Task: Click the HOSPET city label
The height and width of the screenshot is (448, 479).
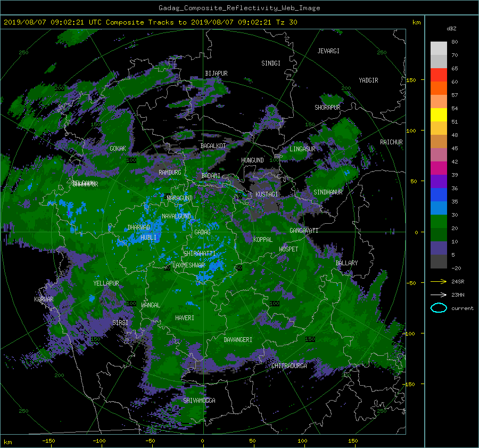Action: tap(288, 249)
